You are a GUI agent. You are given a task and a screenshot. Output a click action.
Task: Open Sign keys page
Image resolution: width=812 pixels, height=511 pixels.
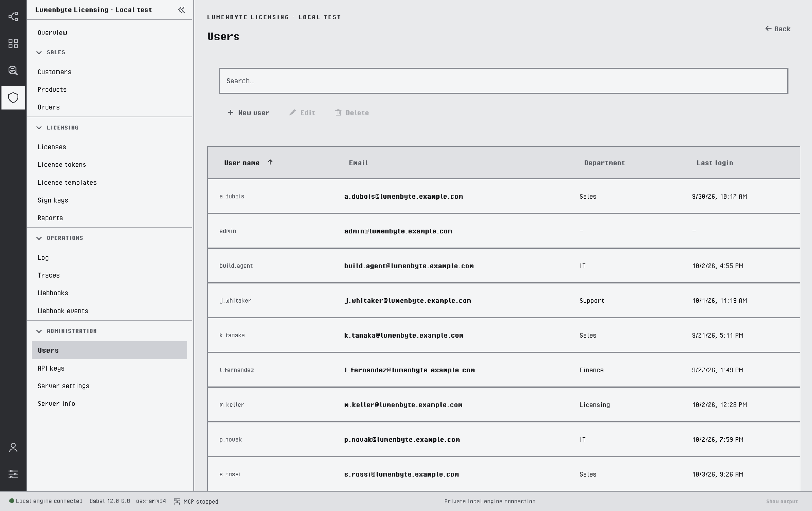tap(53, 200)
